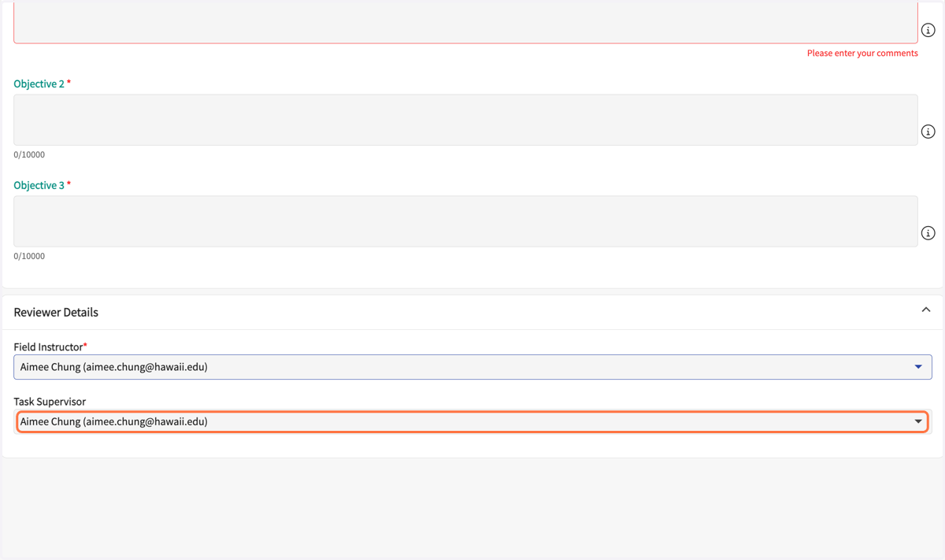Click the 0/10000 counter under Objective 3
Viewport: 945px width, 560px height.
(29, 256)
